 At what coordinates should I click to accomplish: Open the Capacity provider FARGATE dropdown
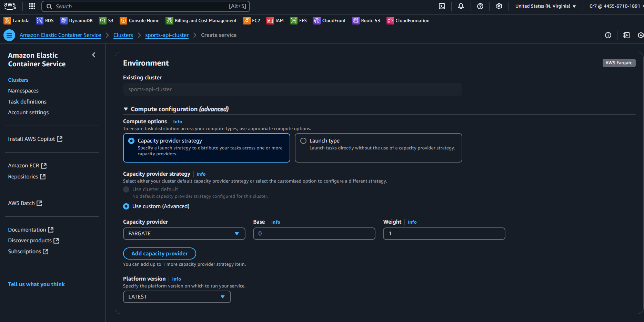coord(184,234)
